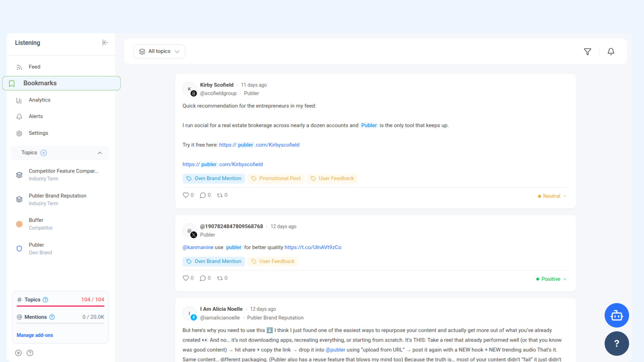644x362 pixels.
Task: Collapse the Topics section chevron
Action: [x=100, y=153]
